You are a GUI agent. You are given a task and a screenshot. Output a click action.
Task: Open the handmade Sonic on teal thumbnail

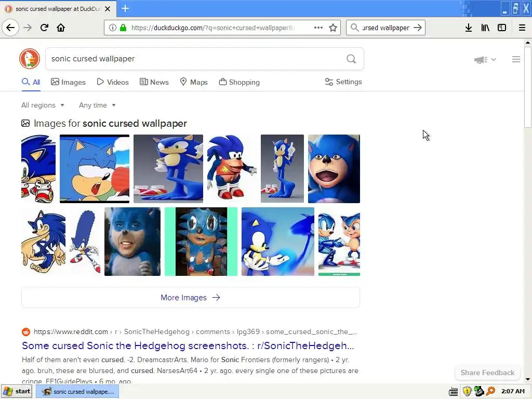click(x=201, y=242)
